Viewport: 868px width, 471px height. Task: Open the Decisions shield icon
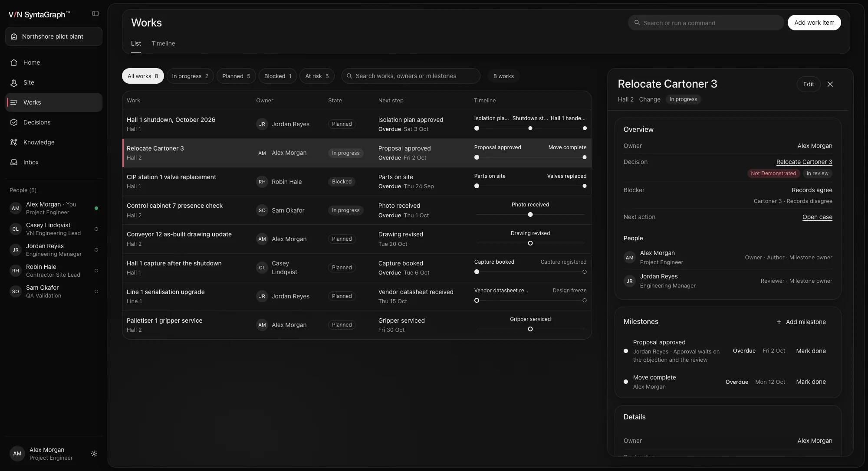tap(14, 122)
